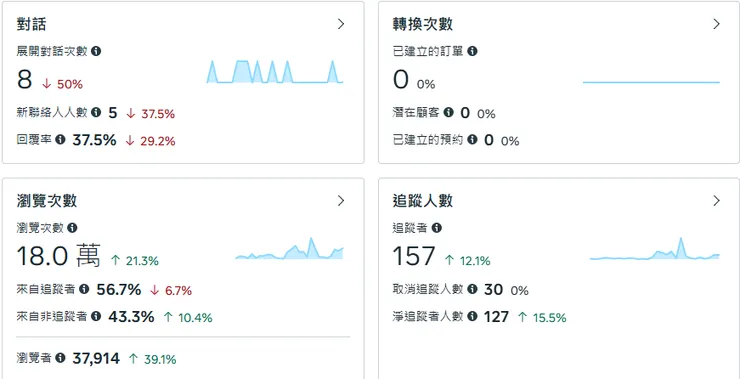Image resolution: width=740 pixels, height=379 pixels.
Task: Click info icon next to 展開對話次數
Action: [x=96, y=51]
